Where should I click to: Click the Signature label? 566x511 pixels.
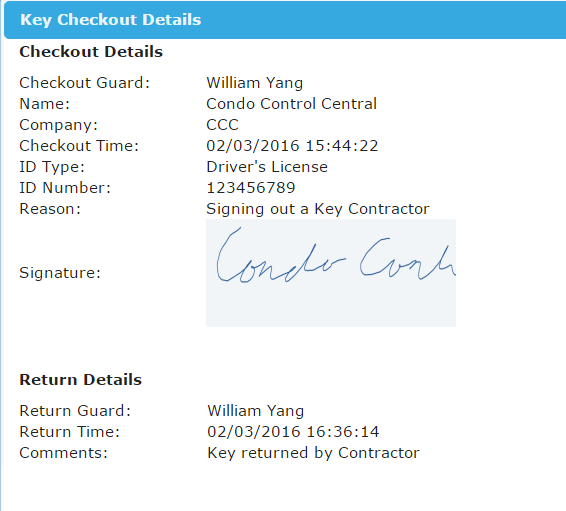(60, 273)
